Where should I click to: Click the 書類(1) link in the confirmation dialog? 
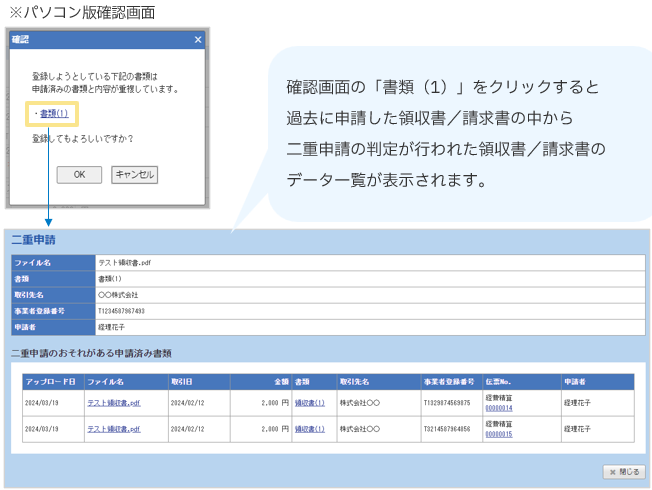coord(54,114)
